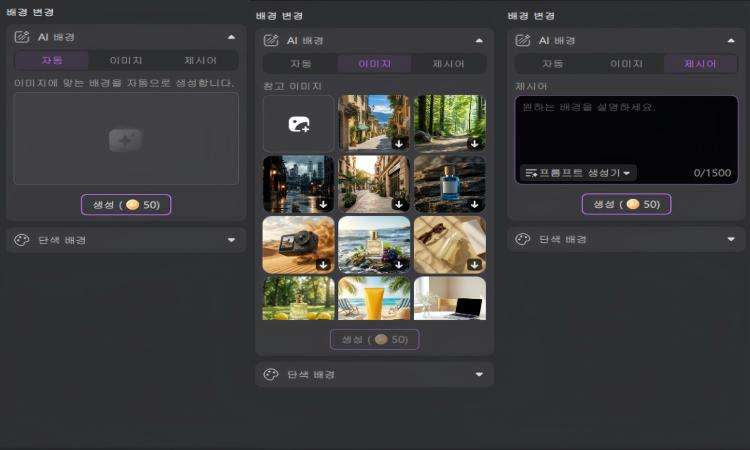Select action camera in desert reference image
The width and height of the screenshot is (750, 450).
[298, 244]
